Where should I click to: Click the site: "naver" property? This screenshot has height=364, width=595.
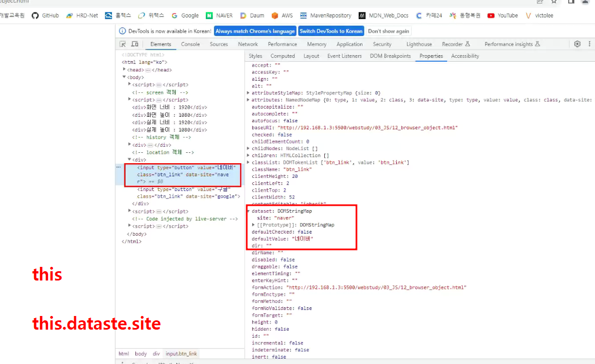tap(276, 218)
